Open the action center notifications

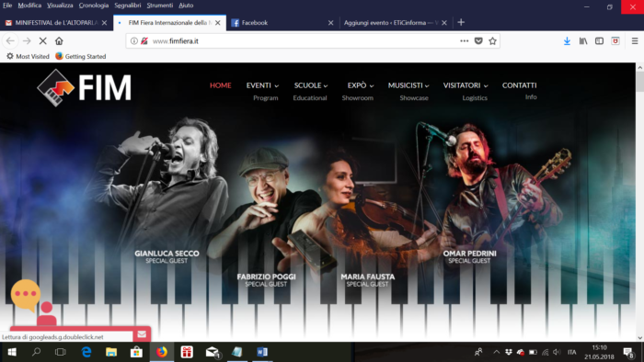(x=628, y=352)
